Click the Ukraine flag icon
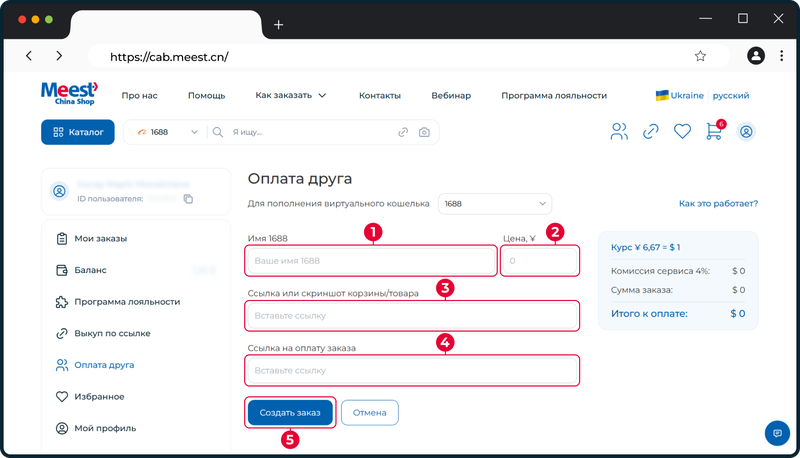This screenshot has height=458, width=800. click(x=662, y=95)
